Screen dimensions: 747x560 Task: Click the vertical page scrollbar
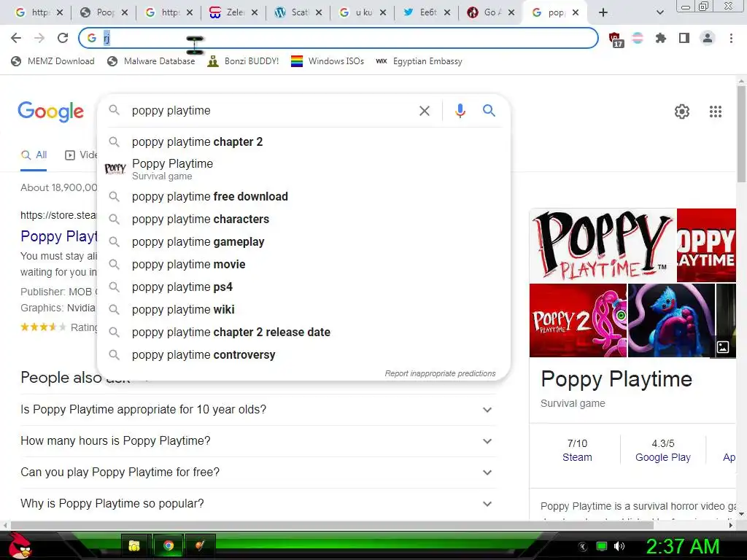point(741,133)
